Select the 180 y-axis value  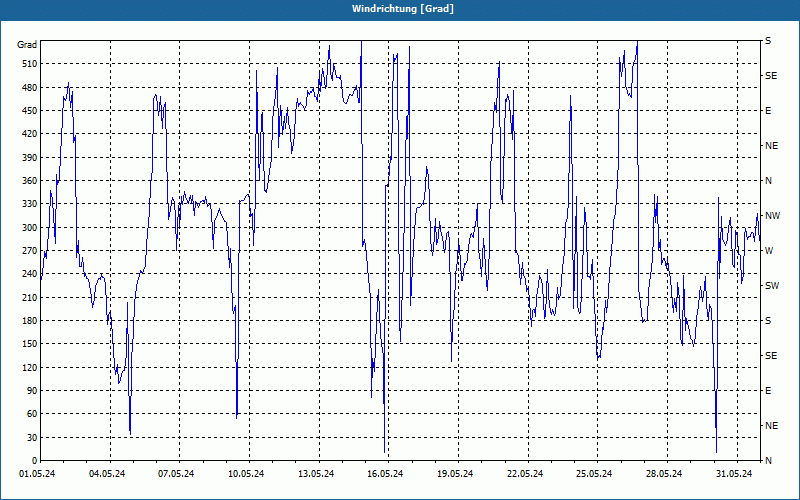point(30,321)
